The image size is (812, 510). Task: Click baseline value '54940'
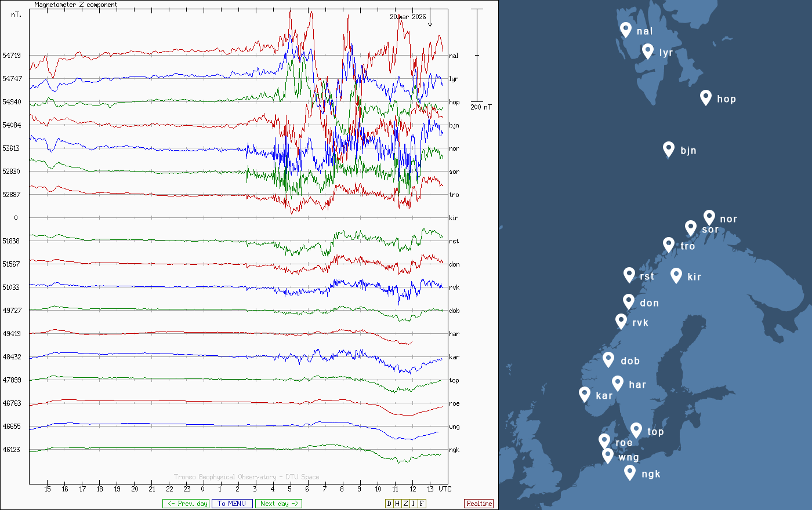coord(12,102)
